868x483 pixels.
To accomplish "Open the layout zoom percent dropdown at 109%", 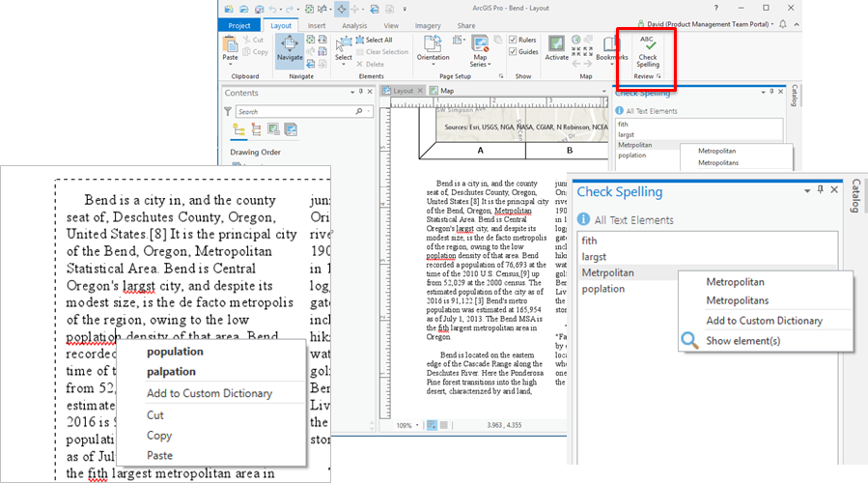I will (417, 425).
